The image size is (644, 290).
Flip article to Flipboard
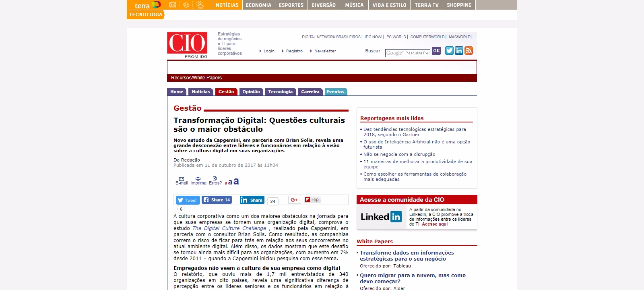click(312, 199)
